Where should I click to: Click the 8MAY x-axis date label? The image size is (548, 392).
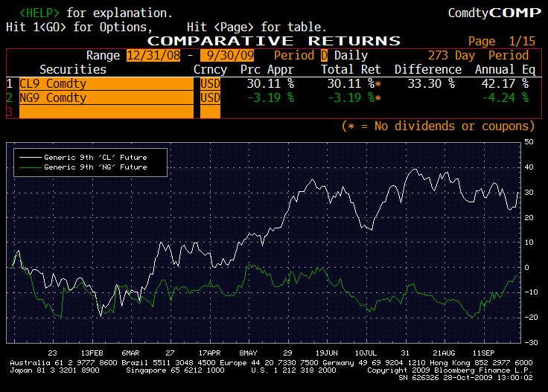[248, 353]
